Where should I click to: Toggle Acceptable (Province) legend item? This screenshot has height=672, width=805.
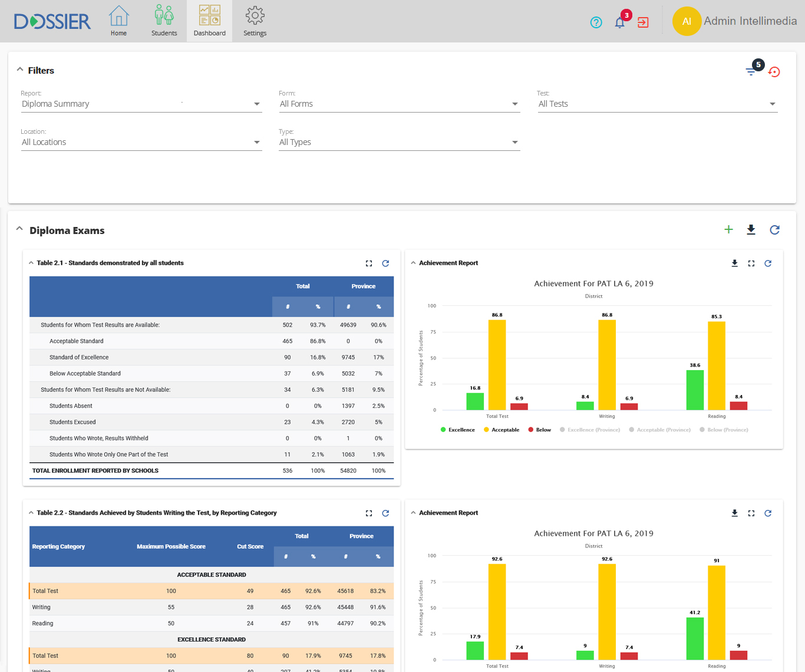pos(659,430)
